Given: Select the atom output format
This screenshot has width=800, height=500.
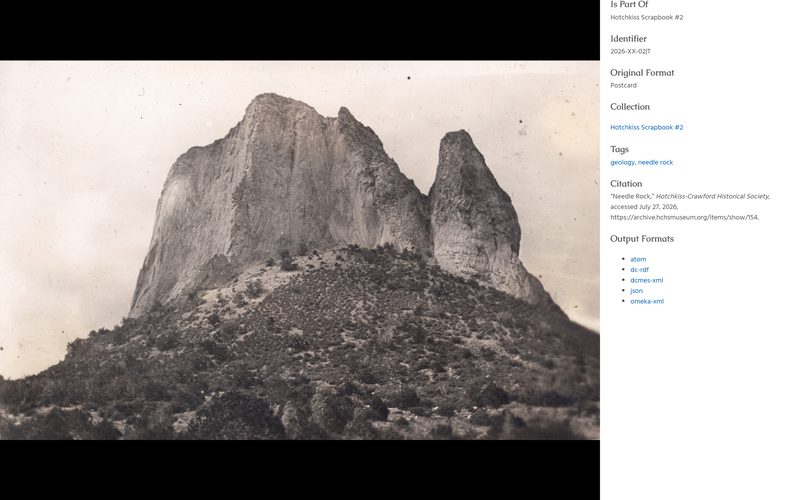Looking at the screenshot, I should (638, 259).
